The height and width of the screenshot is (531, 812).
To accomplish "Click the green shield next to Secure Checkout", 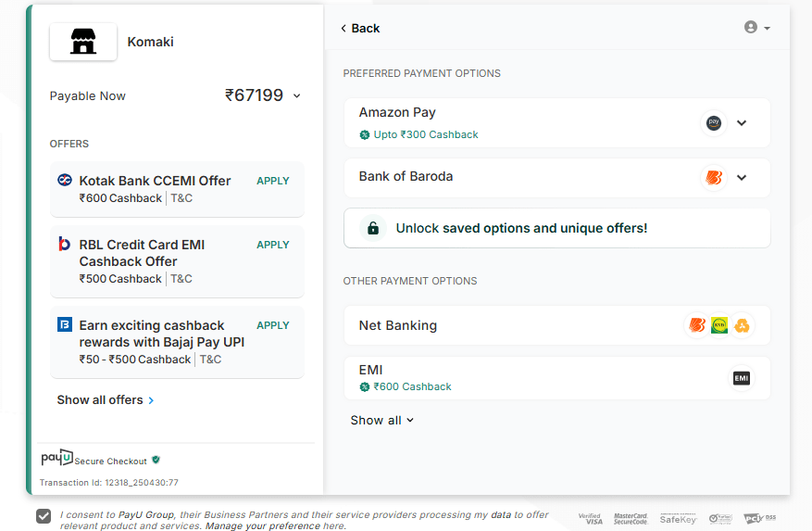I will point(156,460).
